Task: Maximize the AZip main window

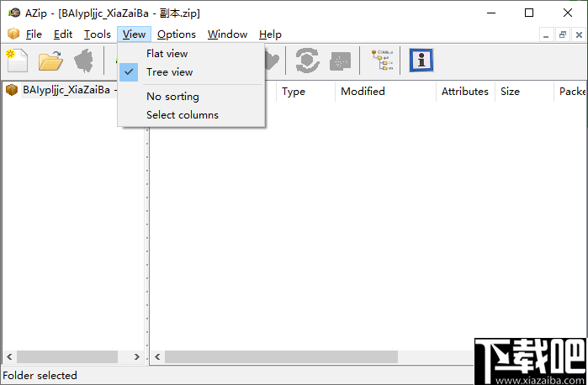Action: [x=529, y=13]
